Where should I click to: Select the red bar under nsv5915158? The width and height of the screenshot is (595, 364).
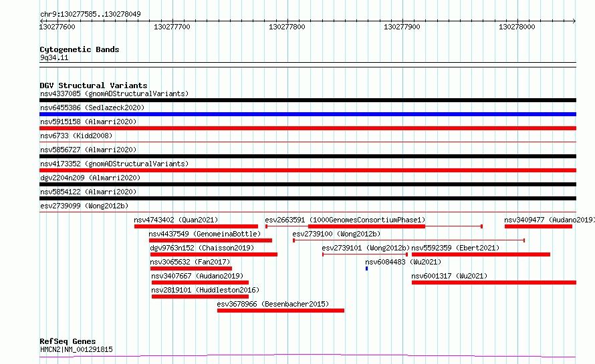coord(308,128)
